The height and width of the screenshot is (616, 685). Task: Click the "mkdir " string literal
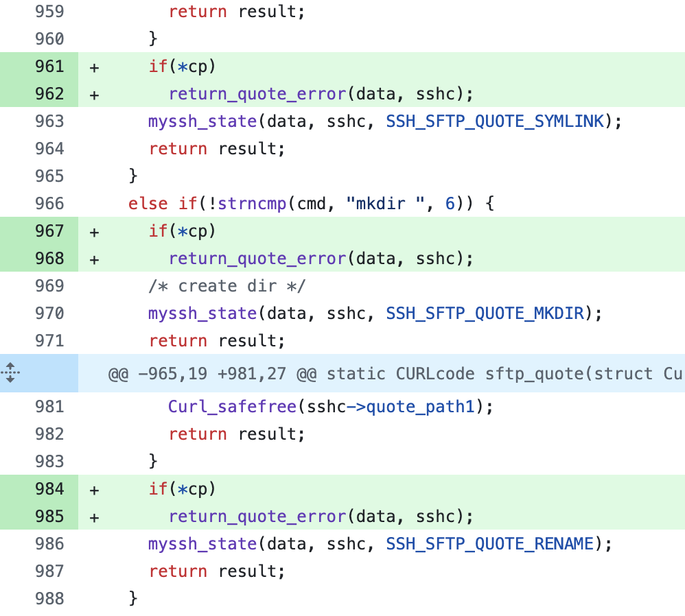[x=386, y=204]
